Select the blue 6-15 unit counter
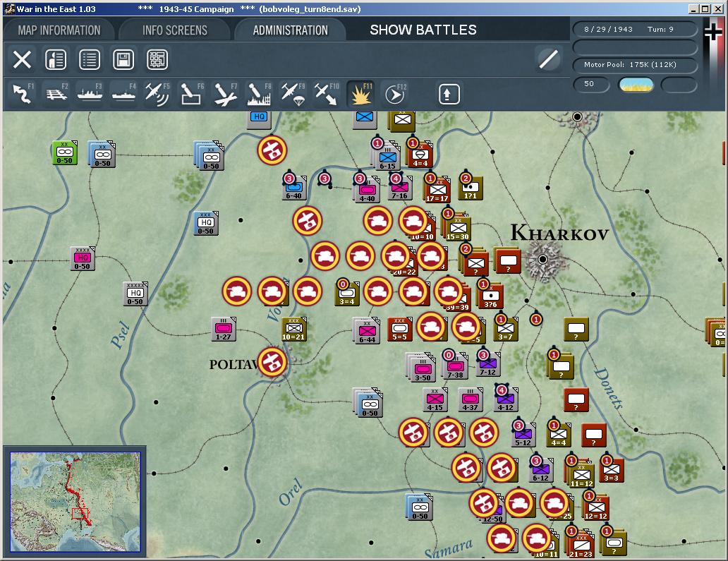Screen dimensions: 728x561 387,157
